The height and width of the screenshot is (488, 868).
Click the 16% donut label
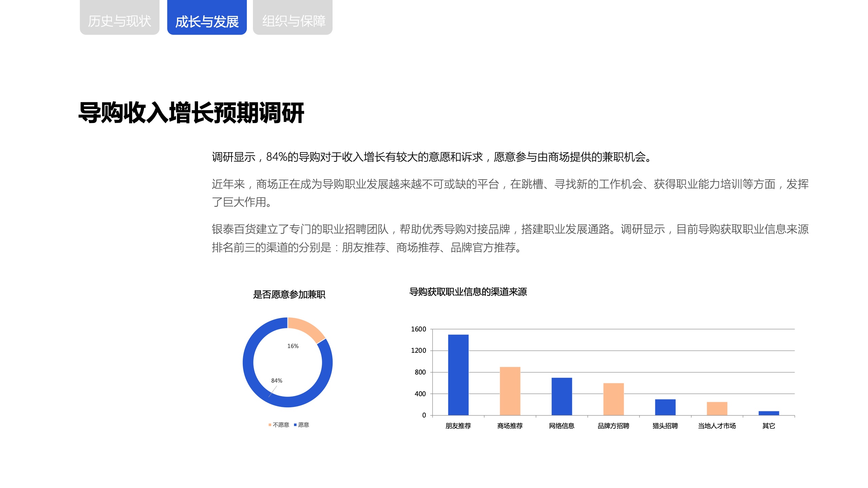(x=293, y=346)
